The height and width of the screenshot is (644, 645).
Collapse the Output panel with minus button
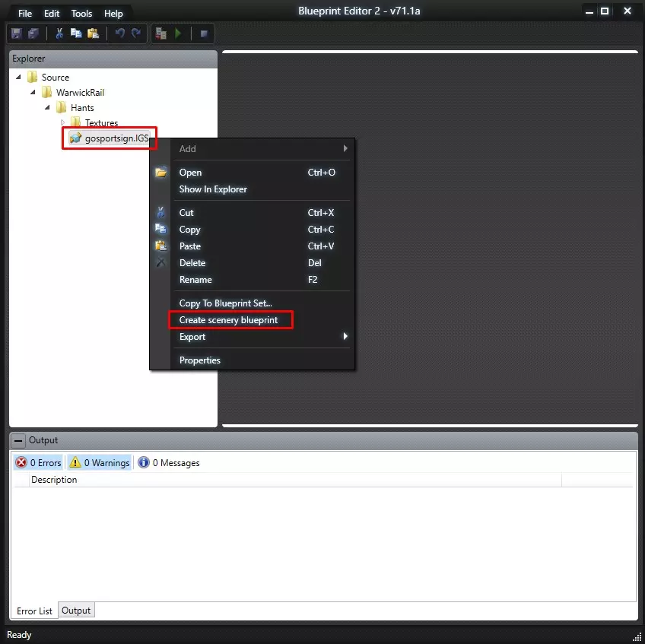[x=18, y=440]
